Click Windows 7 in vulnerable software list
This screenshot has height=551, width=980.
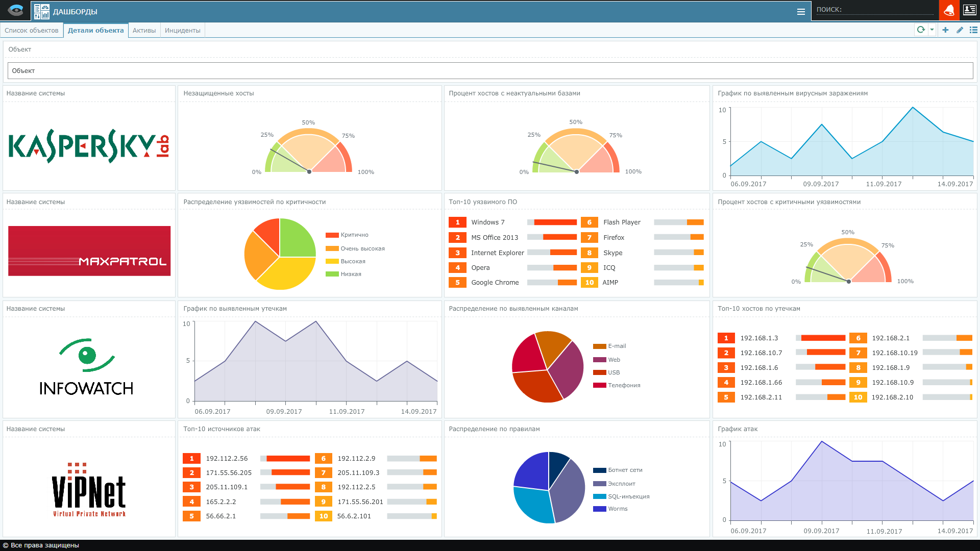pyautogui.click(x=487, y=222)
